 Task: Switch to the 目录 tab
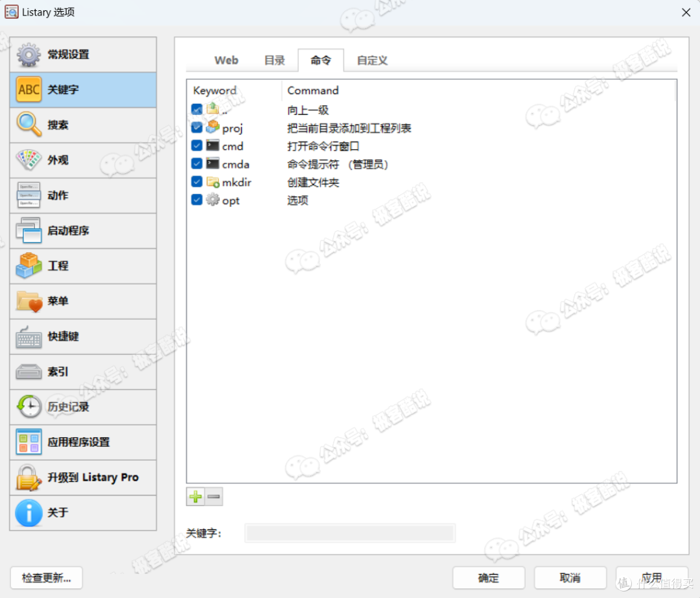(x=275, y=60)
